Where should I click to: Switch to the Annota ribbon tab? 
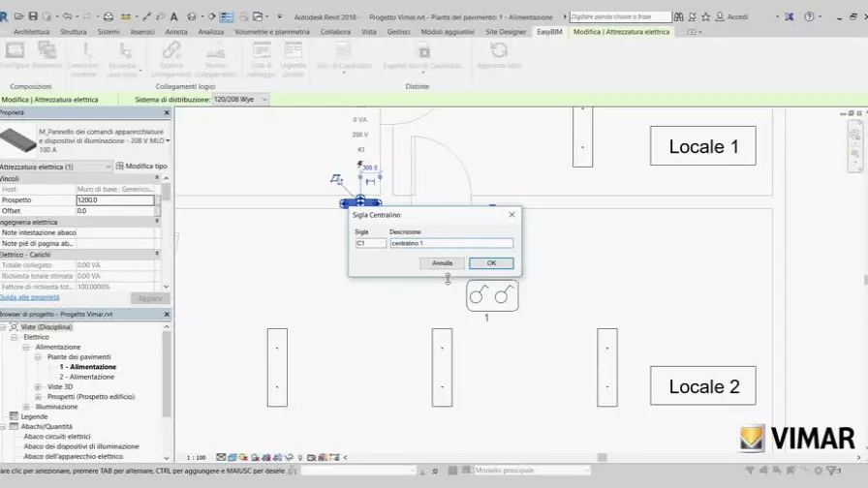click(176, 32)
